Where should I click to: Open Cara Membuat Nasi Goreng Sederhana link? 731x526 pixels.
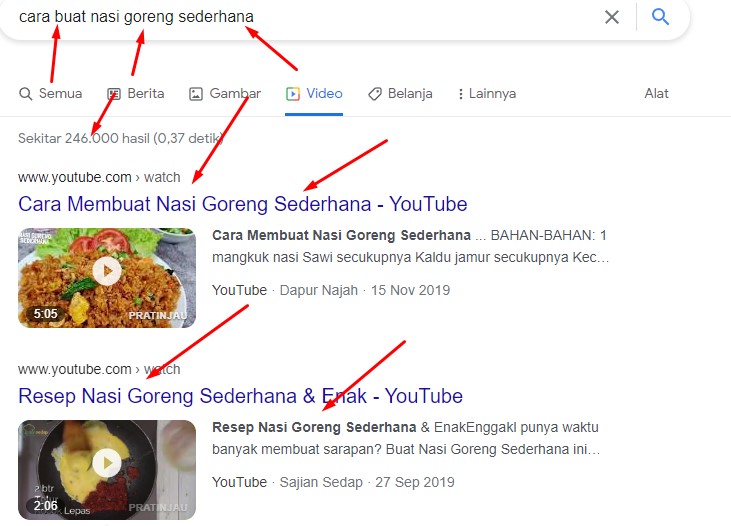point(242,204)
